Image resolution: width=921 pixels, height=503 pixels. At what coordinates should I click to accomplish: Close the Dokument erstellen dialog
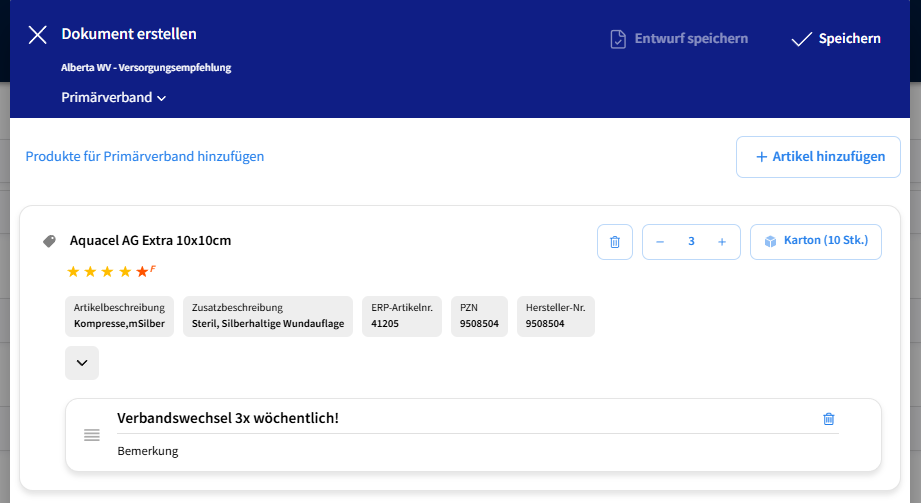pos(38,35)
